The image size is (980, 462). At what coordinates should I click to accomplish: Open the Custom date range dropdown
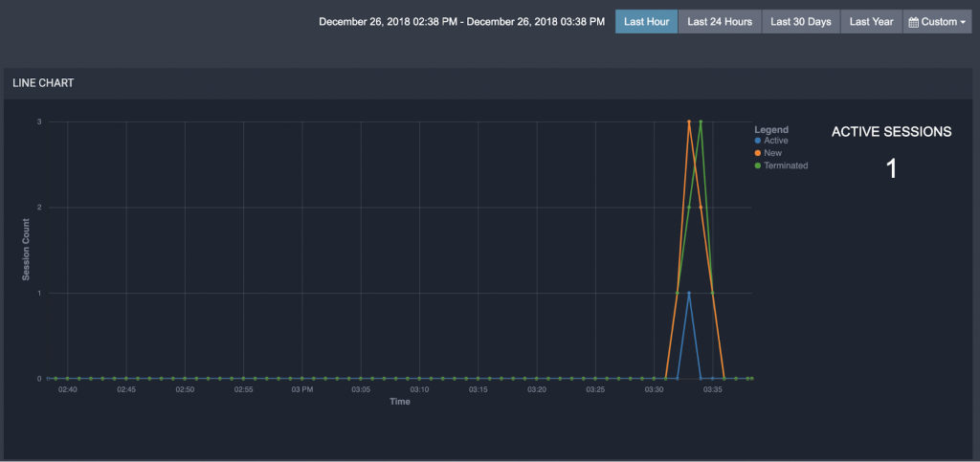936,21
